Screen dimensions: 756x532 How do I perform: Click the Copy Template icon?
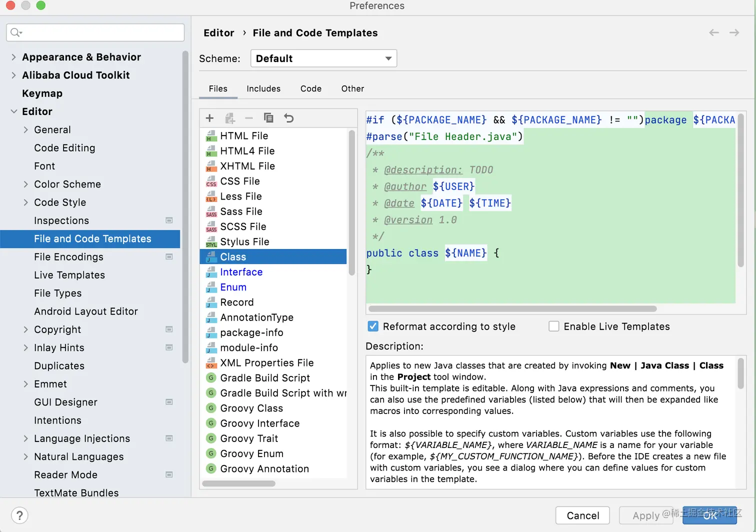(268, 118)
